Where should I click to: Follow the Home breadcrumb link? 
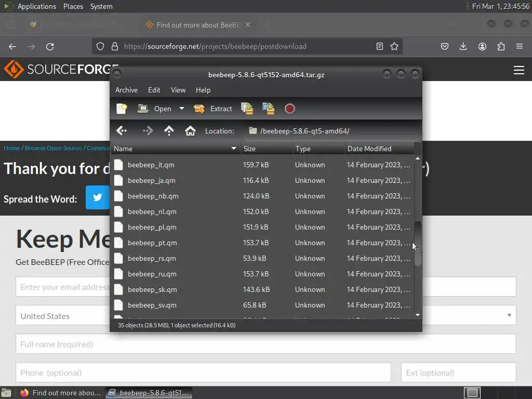point(12,148)
